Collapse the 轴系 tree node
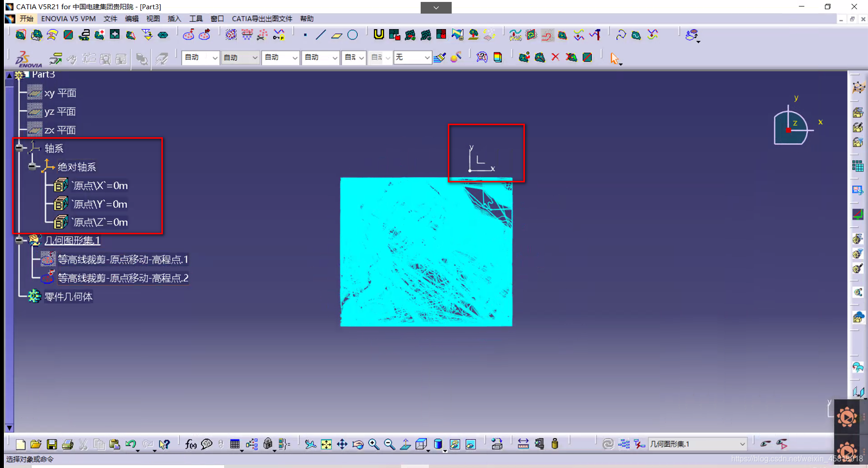 tap(19, 148)
